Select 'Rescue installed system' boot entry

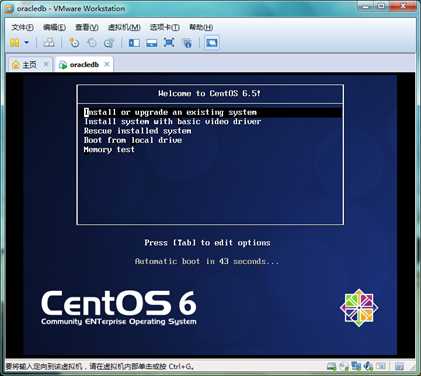pos(137,131)
